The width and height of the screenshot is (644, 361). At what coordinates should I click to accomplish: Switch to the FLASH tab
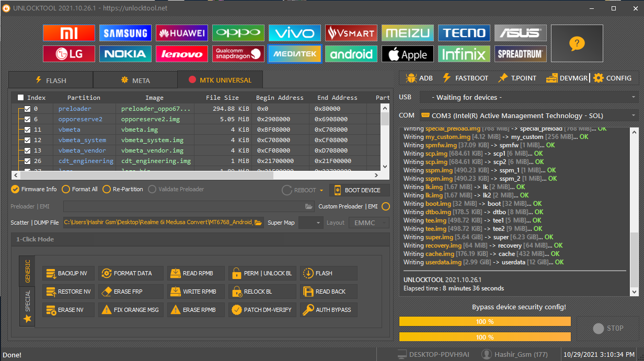51,80
